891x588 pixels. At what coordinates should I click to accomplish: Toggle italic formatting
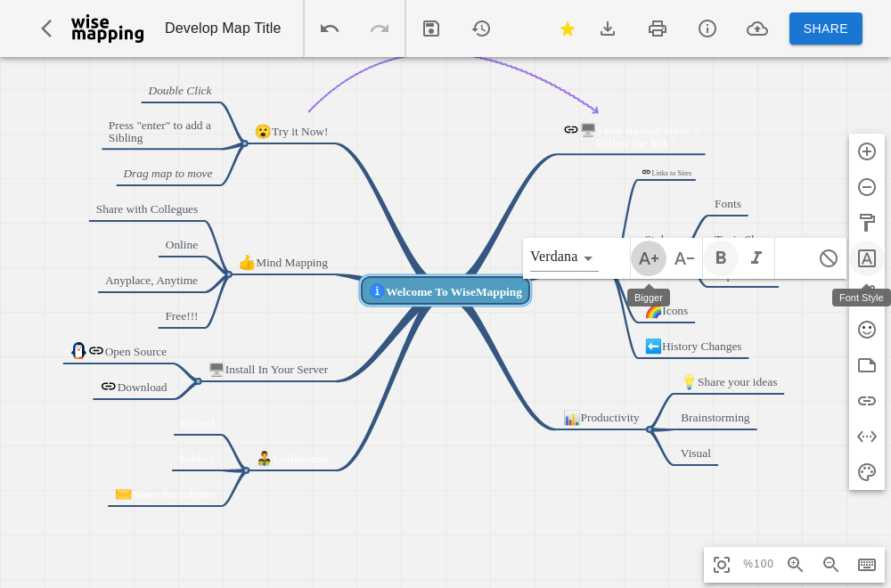756,258
